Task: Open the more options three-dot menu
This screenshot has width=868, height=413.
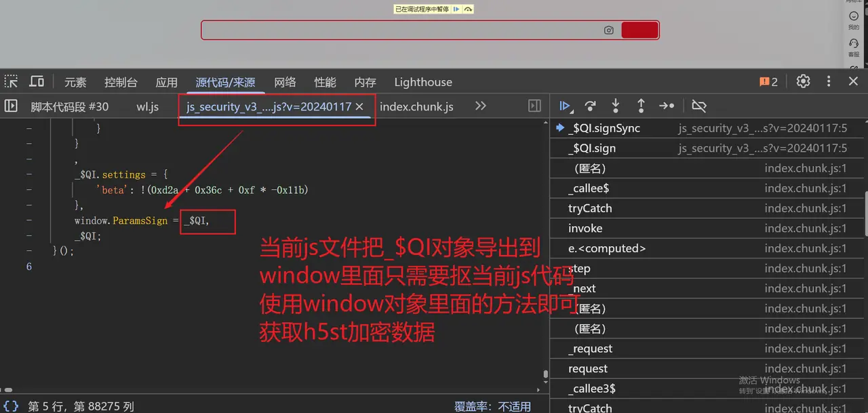Action: pyautogui.click(x=829, y=81)
